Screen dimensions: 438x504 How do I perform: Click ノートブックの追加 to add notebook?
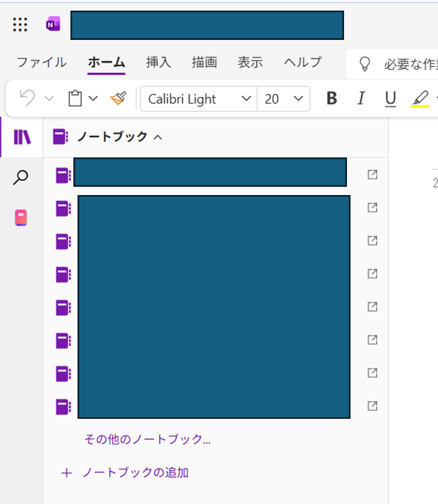point(124,472)
